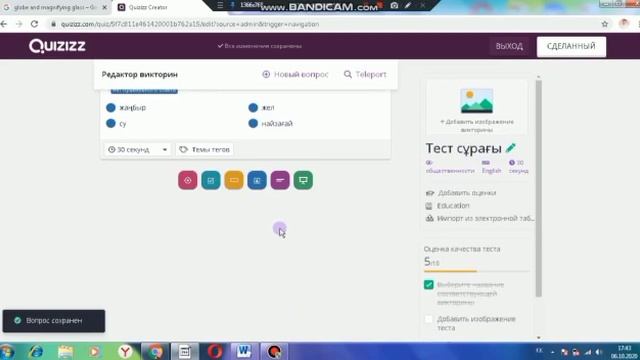Screen dimensions: 640x360
Task: Click the sidebar scrollbar down arrow
Action: [538, 337]
